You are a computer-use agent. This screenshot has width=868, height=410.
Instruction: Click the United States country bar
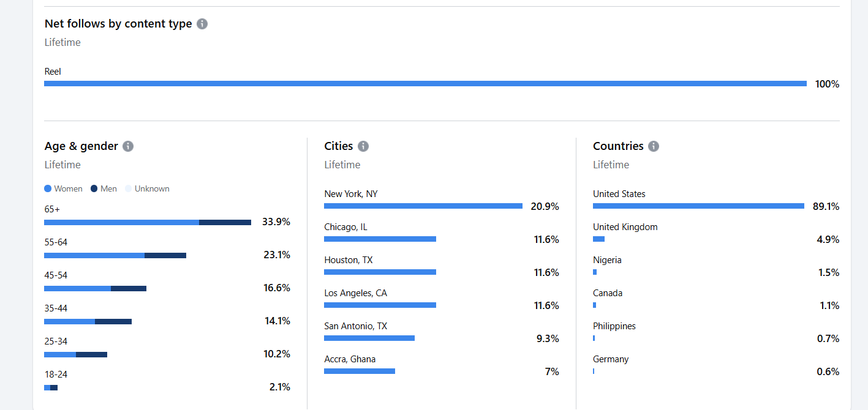698,206
